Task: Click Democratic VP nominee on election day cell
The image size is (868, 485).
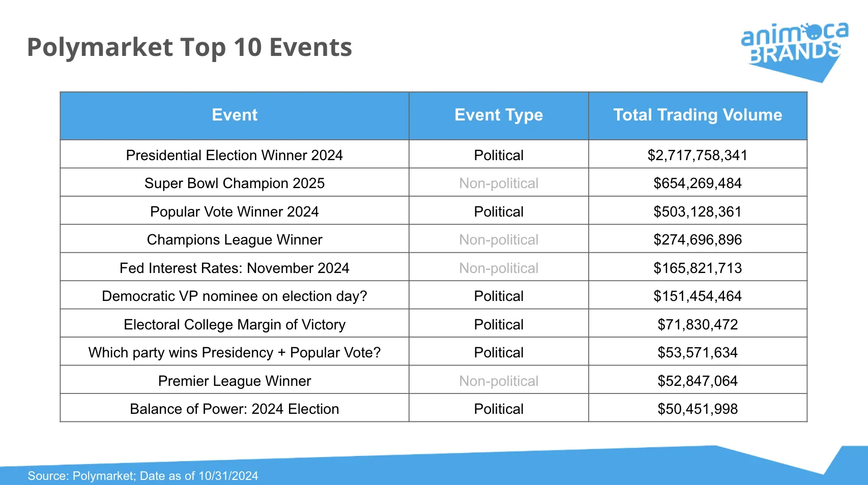Action: (x=235, y=296)
